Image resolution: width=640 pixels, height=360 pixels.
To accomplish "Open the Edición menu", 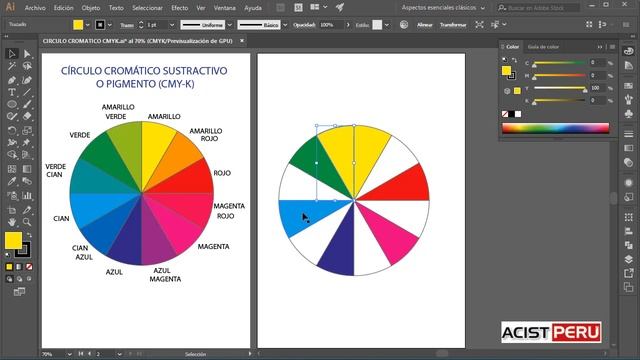I will 64,8.
